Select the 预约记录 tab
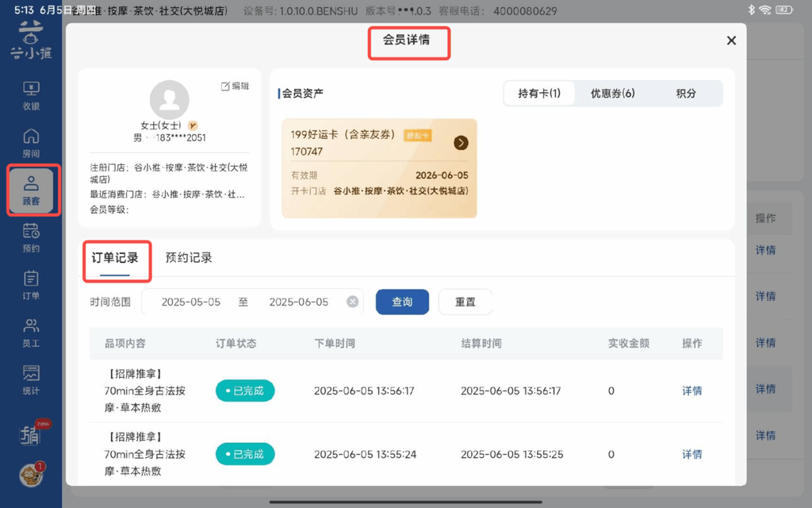 [x=189, y=258]
